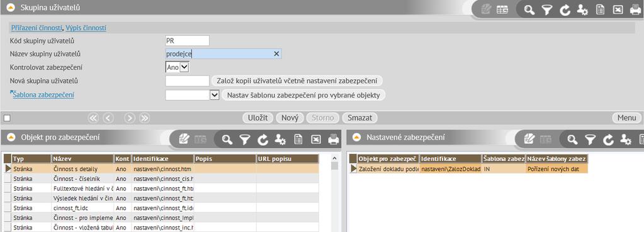Open Výpis činnosti link
The image size is (644, 232).
pos(86,28)
